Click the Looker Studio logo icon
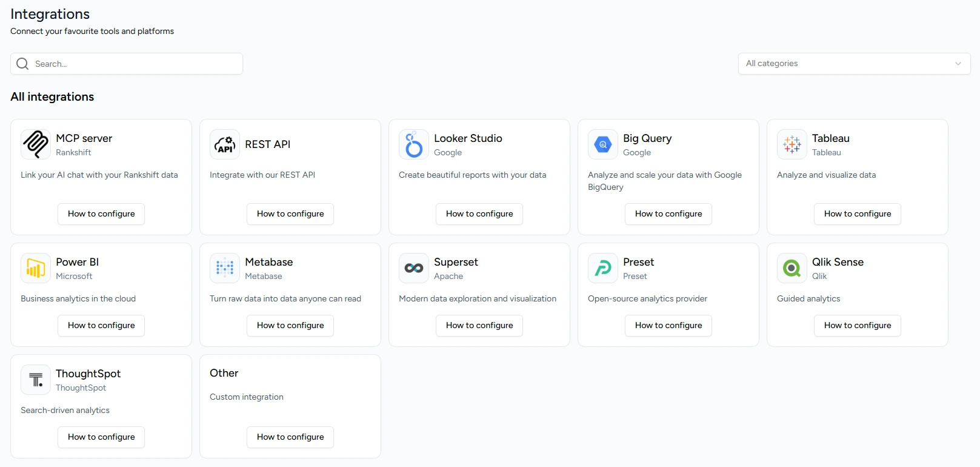This screenshot has height=467, width=980. click(414, 144)
